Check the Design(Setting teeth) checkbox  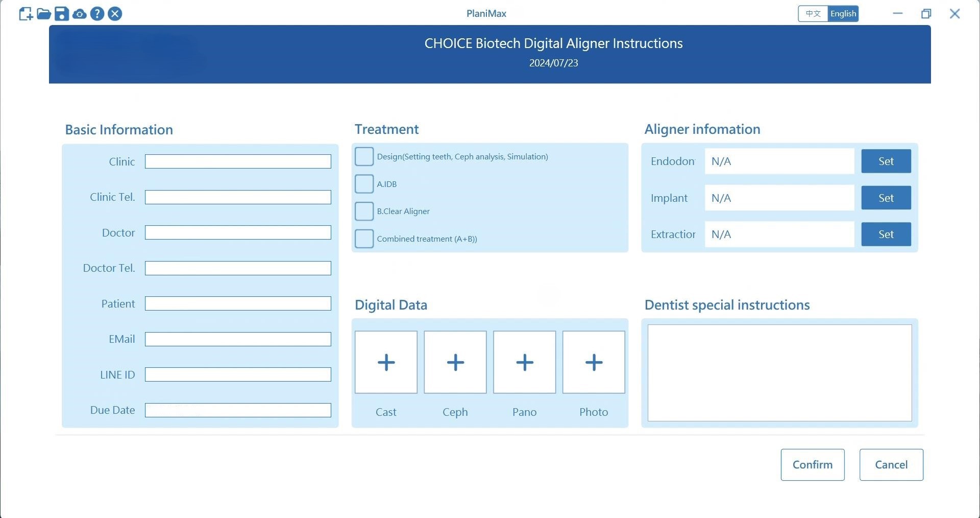(364, 156)
